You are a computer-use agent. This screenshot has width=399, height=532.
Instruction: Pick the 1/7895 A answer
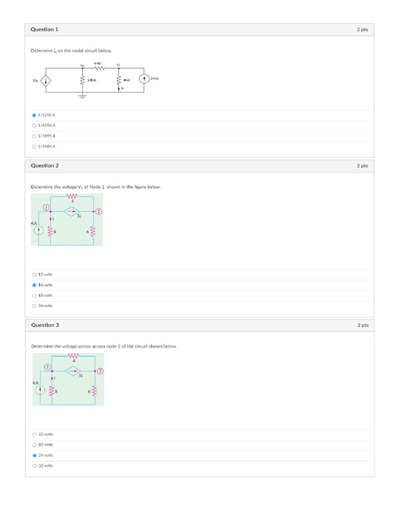click(x=34, y=136)
